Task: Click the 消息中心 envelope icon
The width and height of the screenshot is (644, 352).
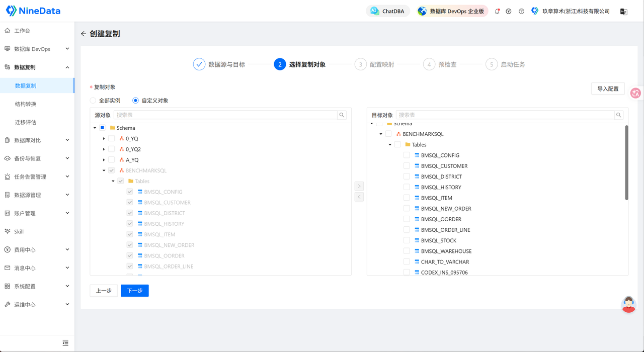Action: (x=7, y=268)
